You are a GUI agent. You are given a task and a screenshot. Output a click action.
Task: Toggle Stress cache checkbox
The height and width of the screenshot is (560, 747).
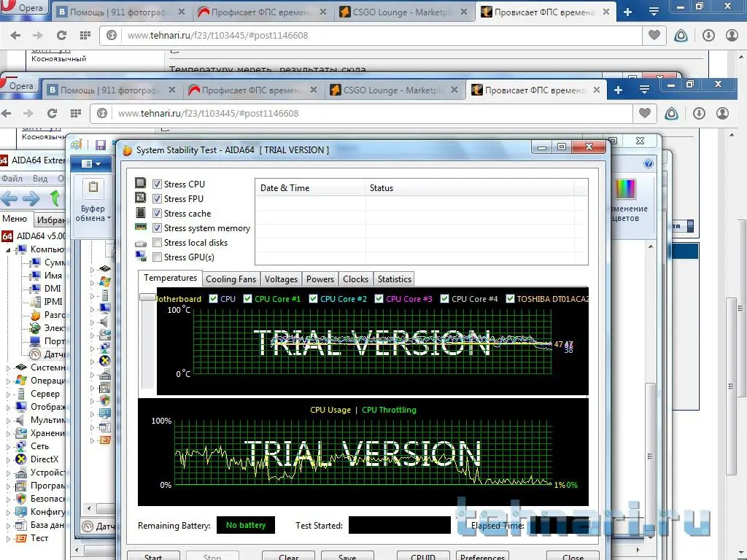point(158,214)
